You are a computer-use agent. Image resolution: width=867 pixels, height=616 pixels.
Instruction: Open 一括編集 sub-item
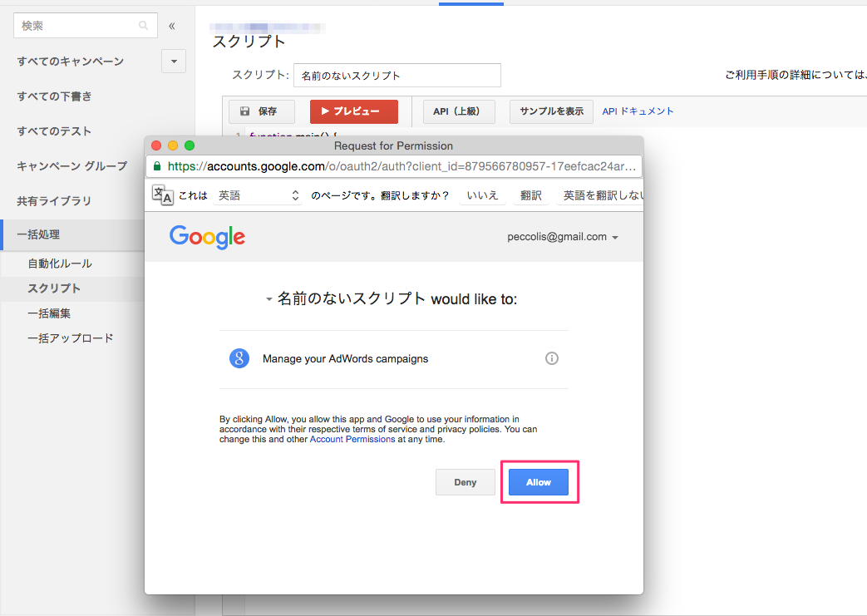[x=49, y=313]
